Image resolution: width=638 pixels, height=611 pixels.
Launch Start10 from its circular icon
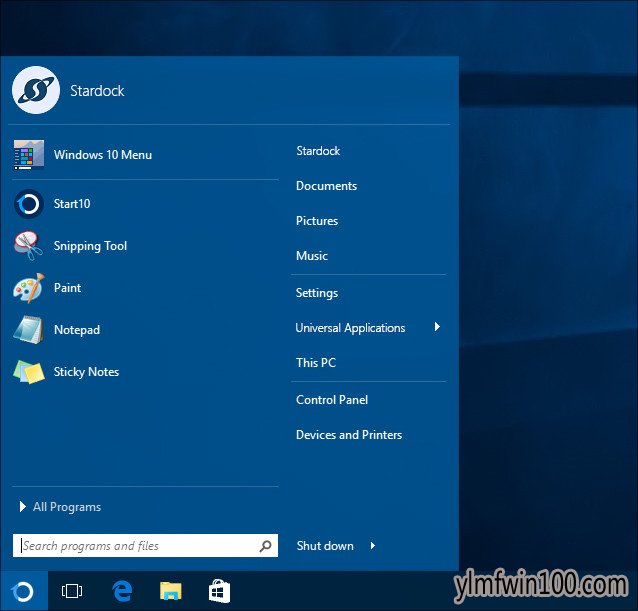(x=28, y=203)
